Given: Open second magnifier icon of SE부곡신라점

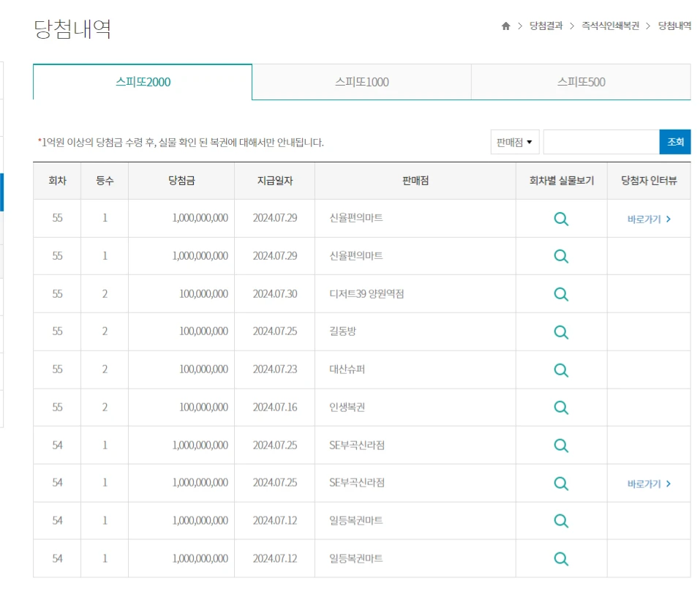Looking at the screenshot, I should click(x=561, y=483).
